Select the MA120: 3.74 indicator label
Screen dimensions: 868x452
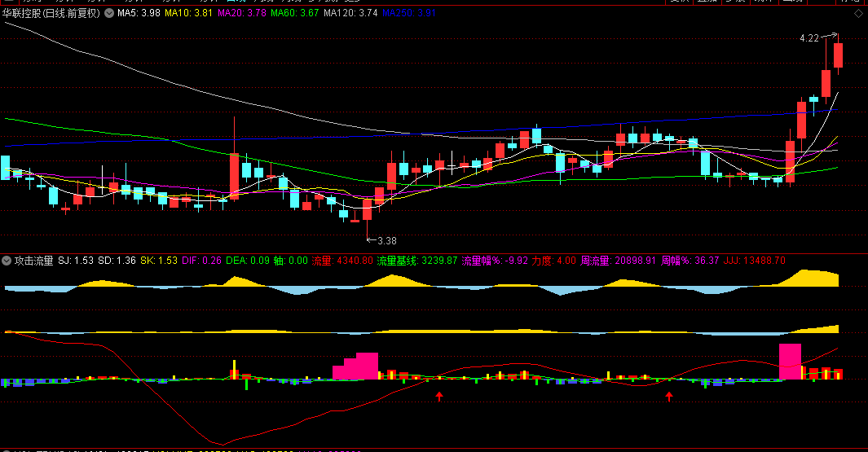[350, 13]
